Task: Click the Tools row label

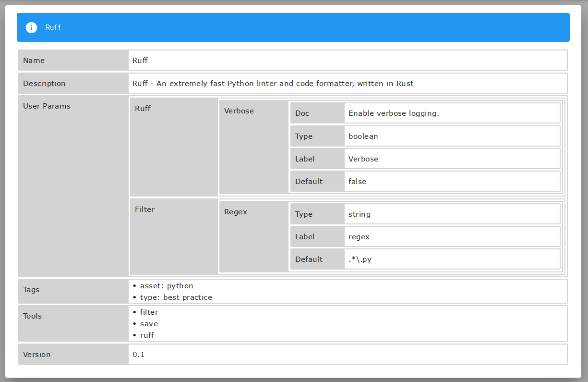Action: coord(73,323)
